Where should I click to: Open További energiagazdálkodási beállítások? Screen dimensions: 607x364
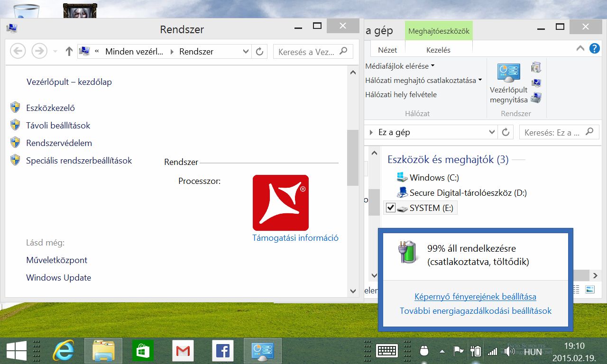476,311
